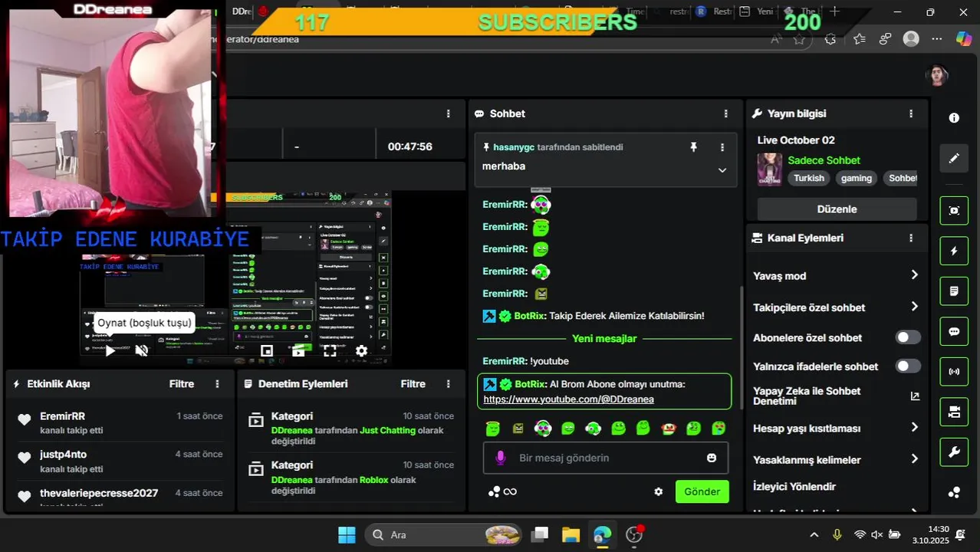Open miniplayer in the stream preview
This screenshot has width=980, height=552.
[x=267, y=350]
